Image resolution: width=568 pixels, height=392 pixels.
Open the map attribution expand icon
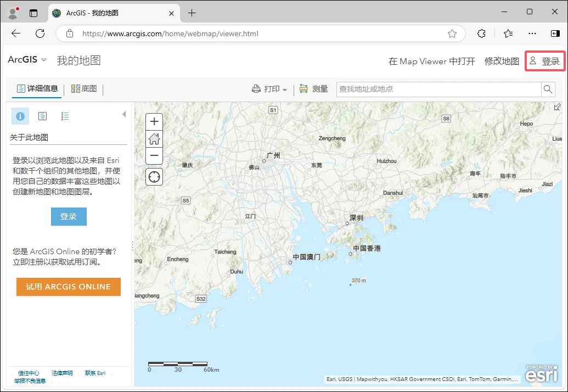pos(557,107)
